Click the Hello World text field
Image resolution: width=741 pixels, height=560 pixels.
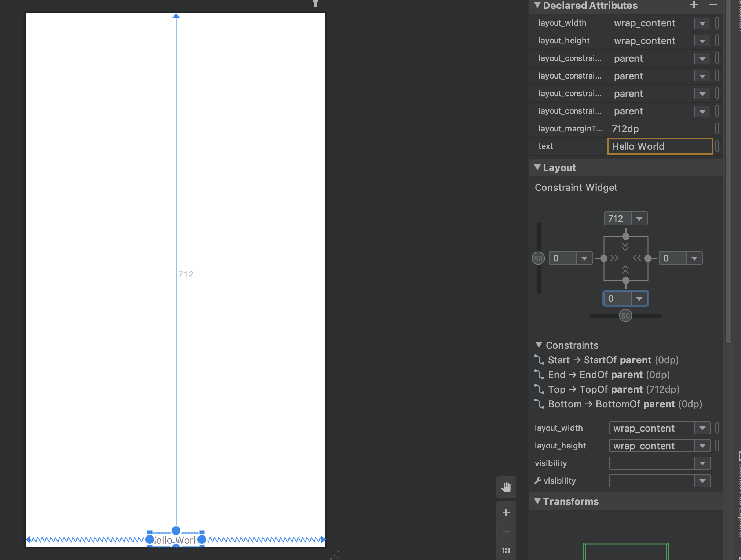coord(660,146)
